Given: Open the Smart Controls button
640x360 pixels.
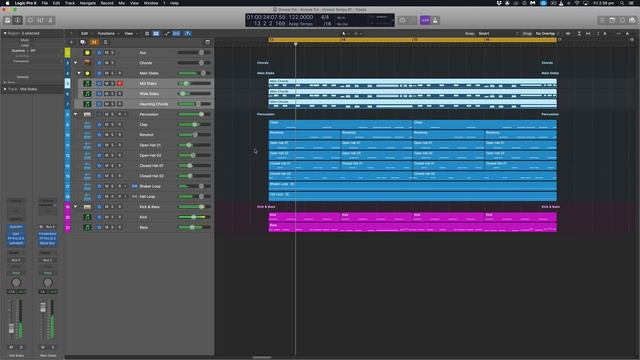Looking at the screenshot, I should (30, 20).
